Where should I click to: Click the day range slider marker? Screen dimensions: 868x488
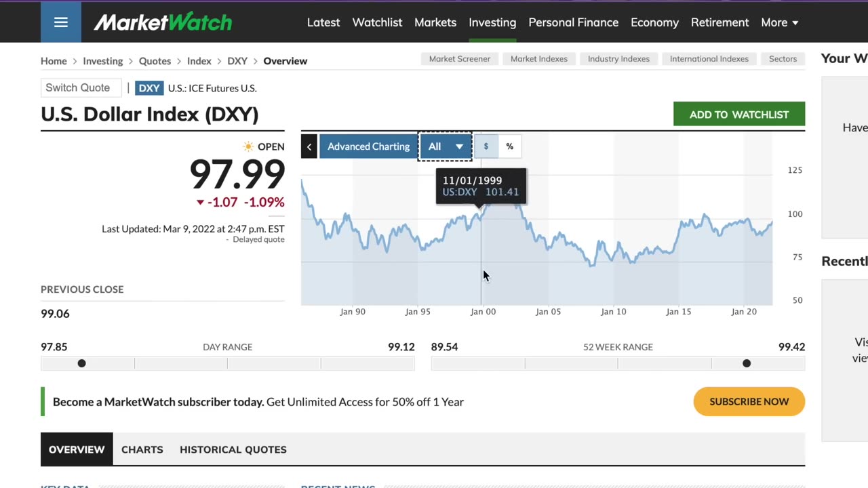click(81, 363)
